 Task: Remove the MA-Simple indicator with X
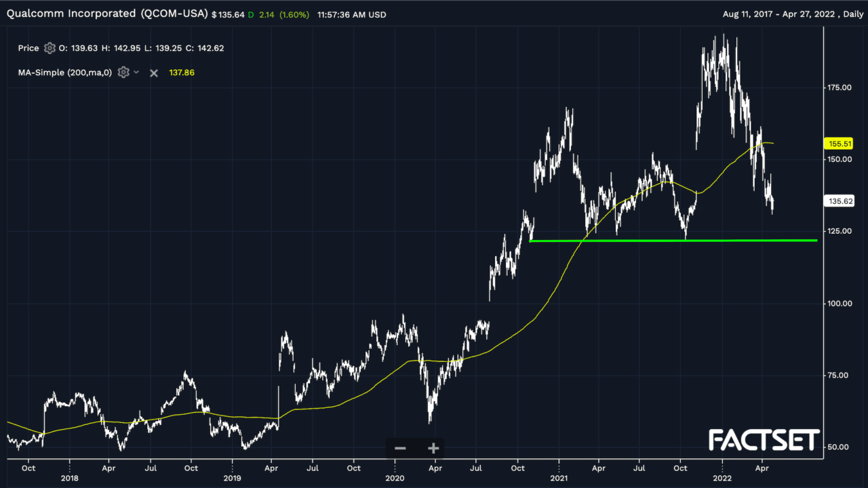coord(154,73)
